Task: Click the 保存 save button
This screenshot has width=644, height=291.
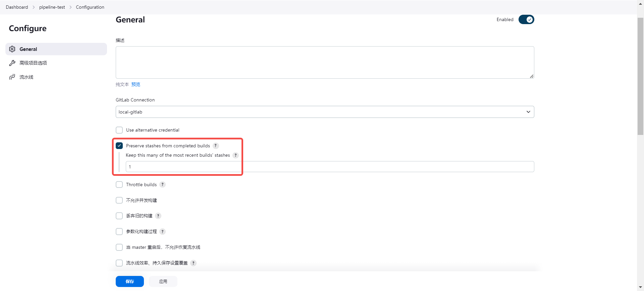Action: tap(129, 282)
